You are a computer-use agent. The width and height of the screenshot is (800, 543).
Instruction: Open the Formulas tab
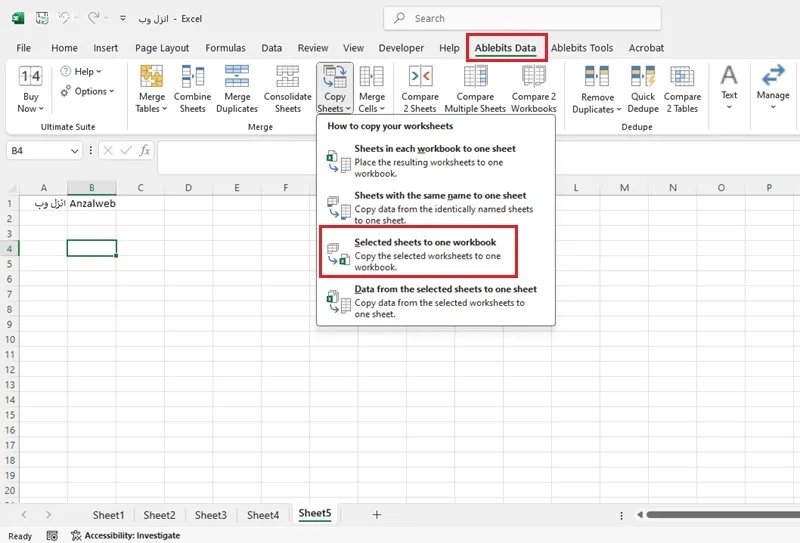pos(225,48)
